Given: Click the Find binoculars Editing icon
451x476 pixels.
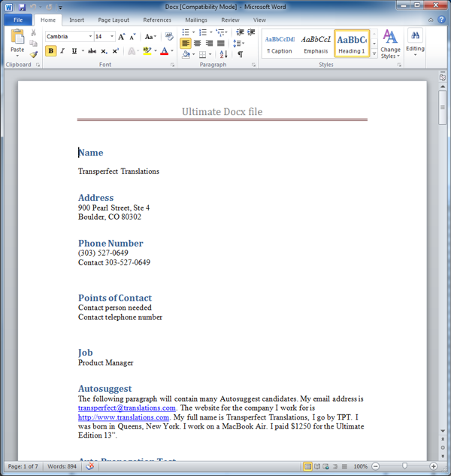Looking at the screenshot, I should (x=415, y=35).
